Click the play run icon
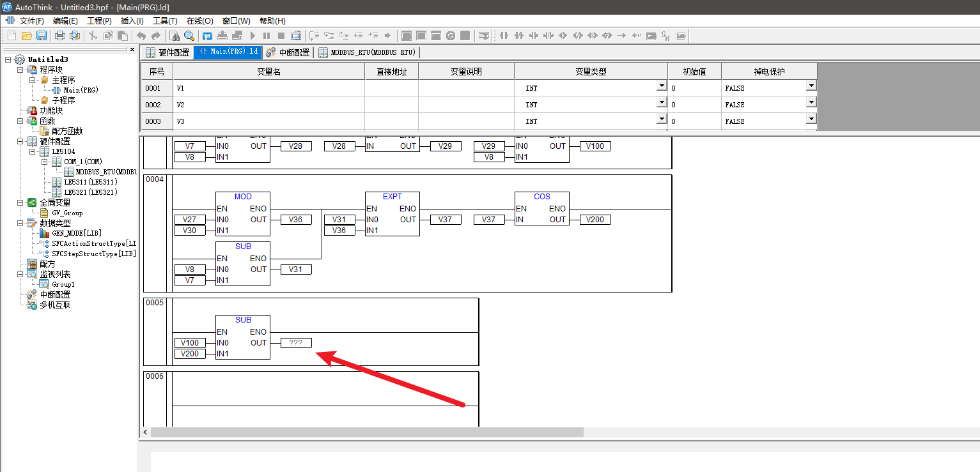 click(253, 36)
